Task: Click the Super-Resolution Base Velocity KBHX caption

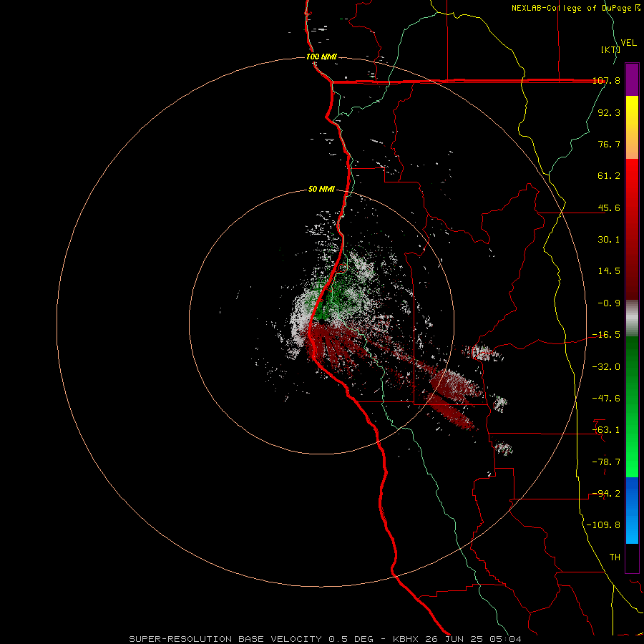Action: pyautogui.click(x=325, y=639)
